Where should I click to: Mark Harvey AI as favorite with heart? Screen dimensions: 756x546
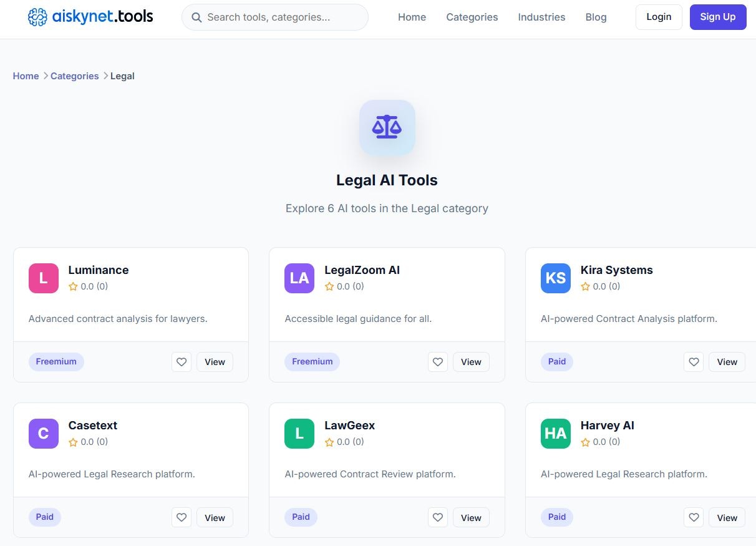point(694,517)
